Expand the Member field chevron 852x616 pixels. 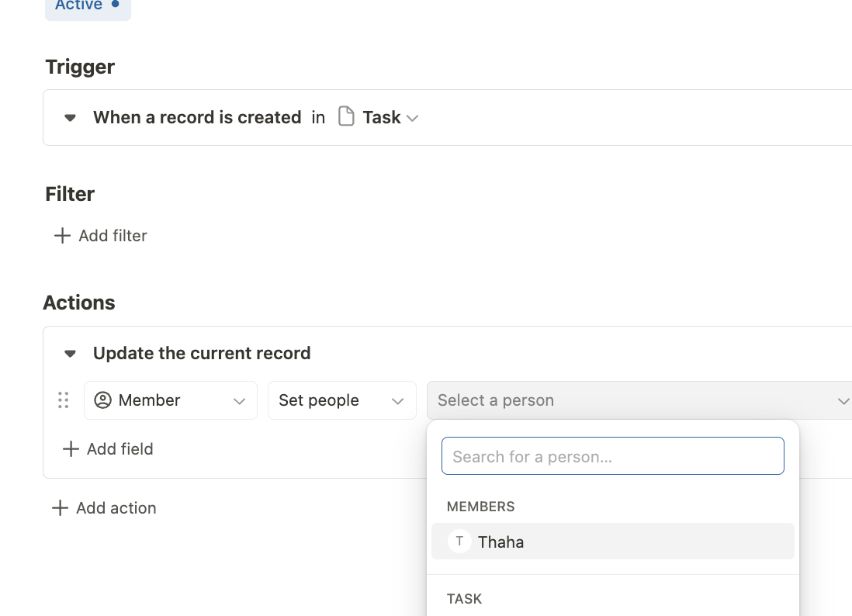pyautogui.click(x=239, y=401)
